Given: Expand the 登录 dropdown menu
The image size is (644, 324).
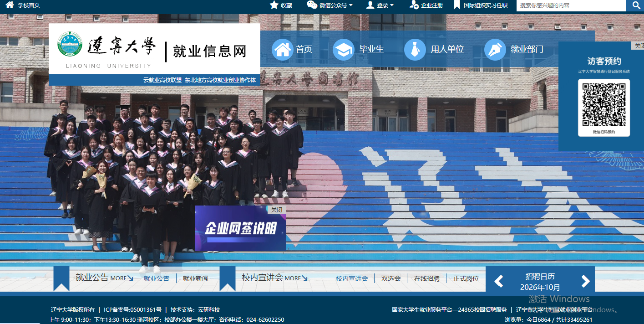Looking at the screenshot, I should click(x=385, y=5).
